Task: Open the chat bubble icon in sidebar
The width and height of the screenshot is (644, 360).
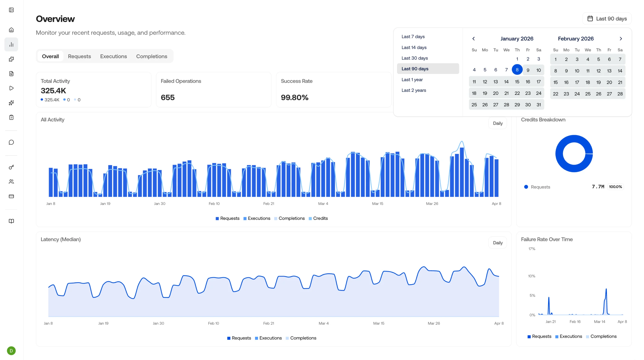Action: [x=11, y=142]
